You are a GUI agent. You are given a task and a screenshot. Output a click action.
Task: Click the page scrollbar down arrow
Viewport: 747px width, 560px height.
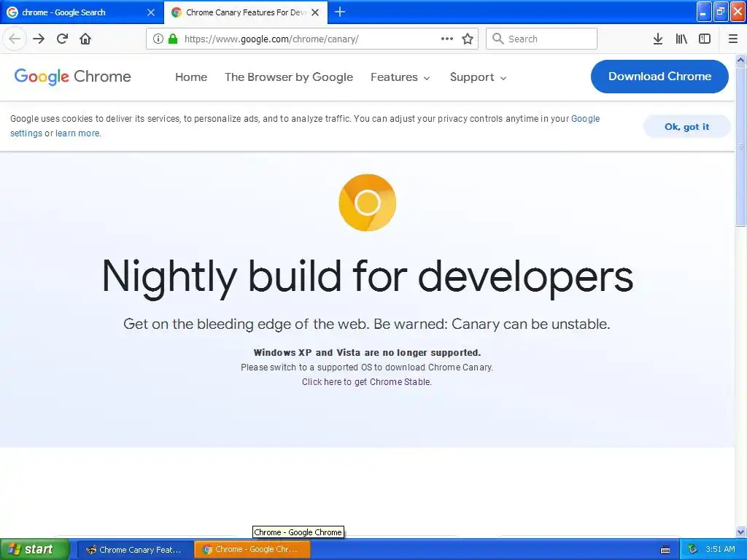[740, 532]
